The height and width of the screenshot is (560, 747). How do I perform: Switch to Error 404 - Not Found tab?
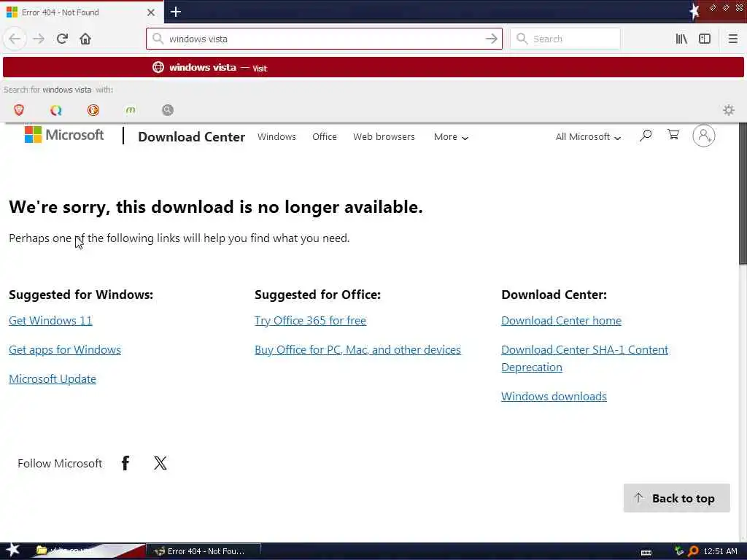pos(82,12)
